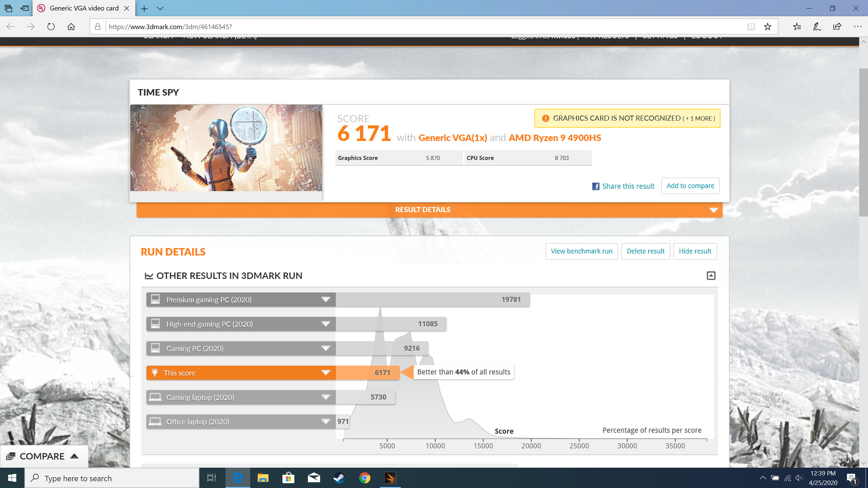Collapse Other Results in 3DMark Run section
The height and width of the screenshot is (488, 868).
click(711, 276)
